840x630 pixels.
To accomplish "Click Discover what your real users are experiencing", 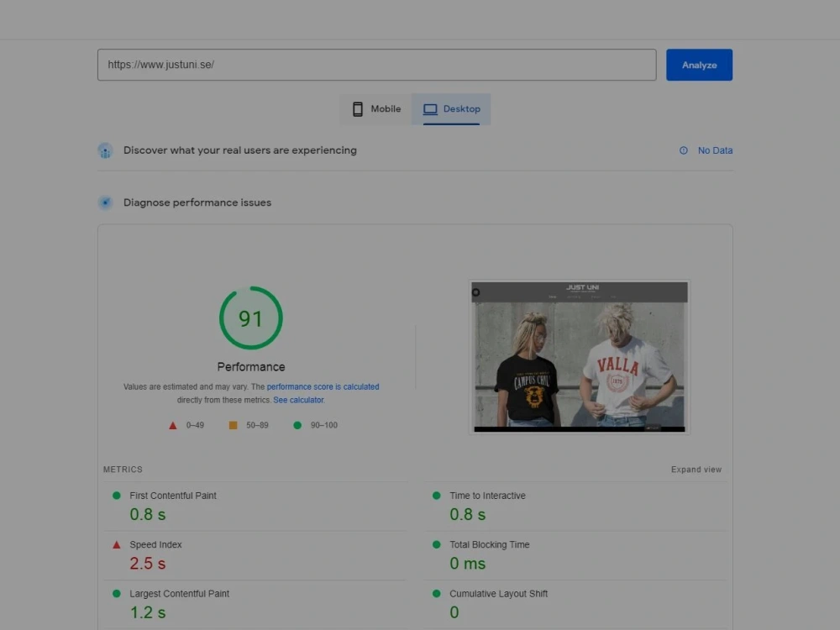I will pyautogui.click(x=240, y=150).
